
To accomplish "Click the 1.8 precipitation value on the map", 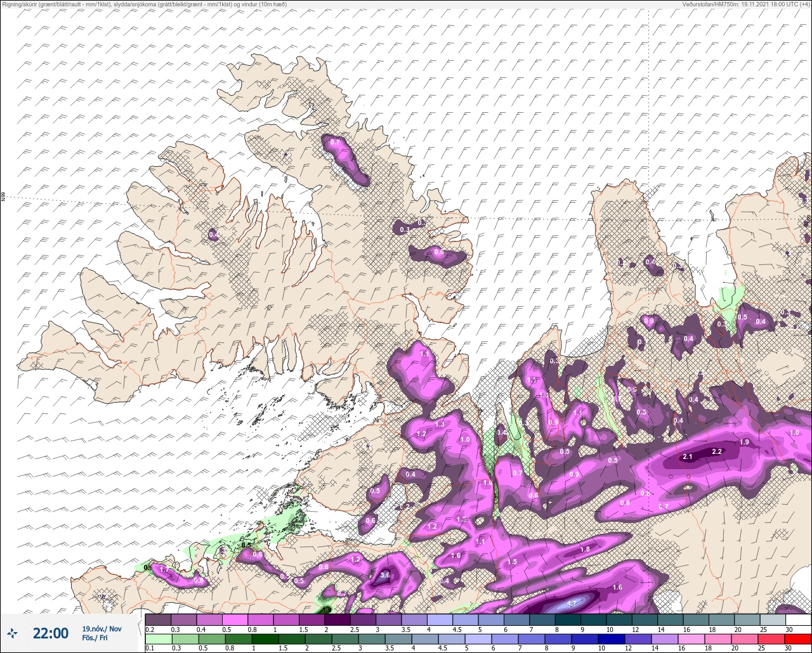I will pos(585,549).
